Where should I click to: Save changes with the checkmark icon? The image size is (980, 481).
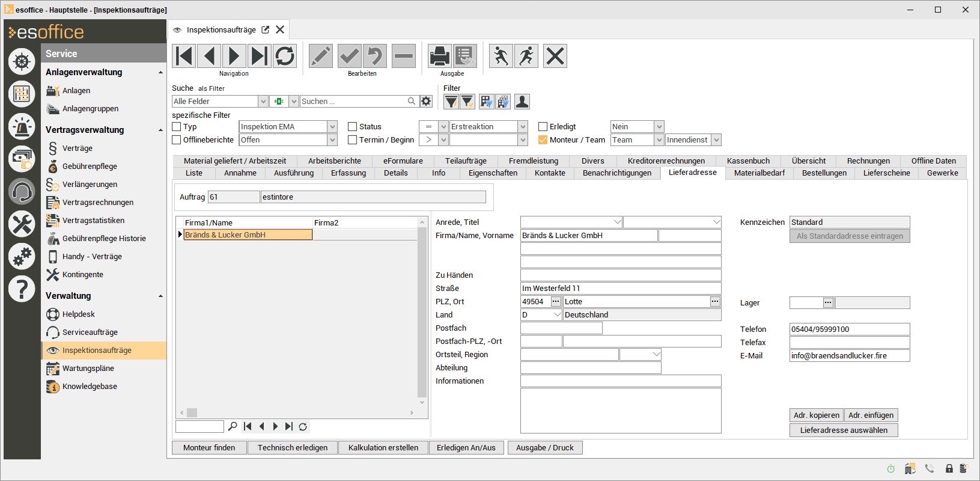click(350, 56)
